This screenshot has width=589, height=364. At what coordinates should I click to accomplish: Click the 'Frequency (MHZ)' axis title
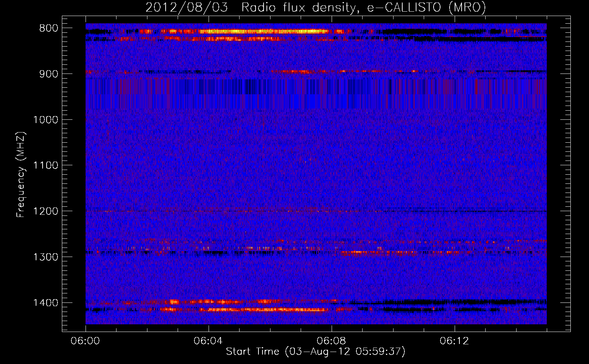pos(21,175)
